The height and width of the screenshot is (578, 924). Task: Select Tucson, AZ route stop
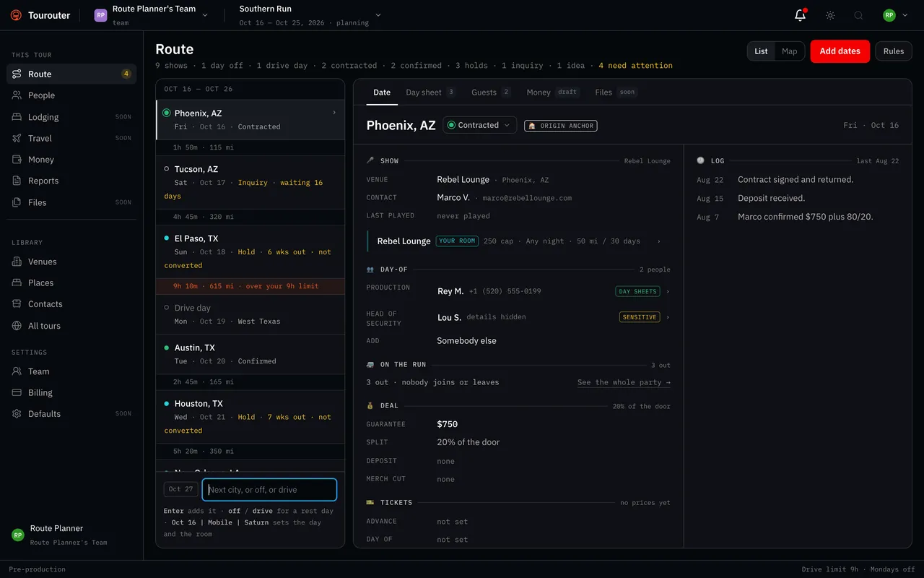(250, 182)
